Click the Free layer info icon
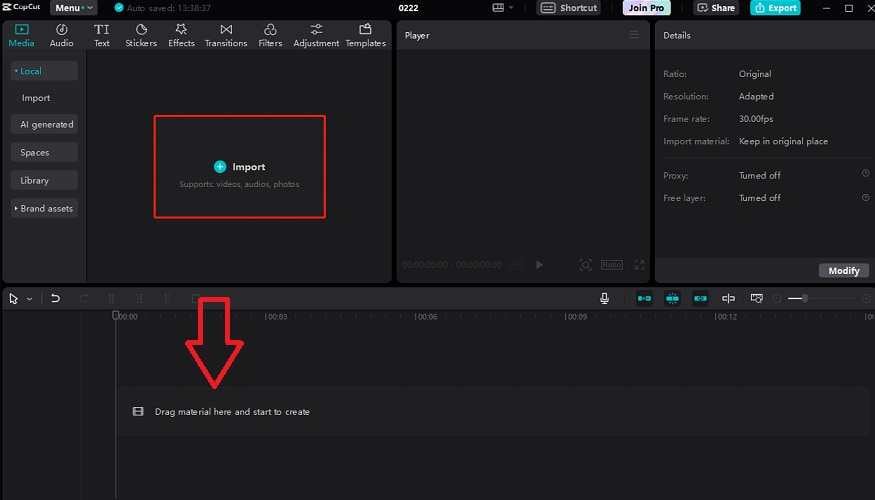The width and height of the screenshot is (875, 500). (x=865, y=197)
